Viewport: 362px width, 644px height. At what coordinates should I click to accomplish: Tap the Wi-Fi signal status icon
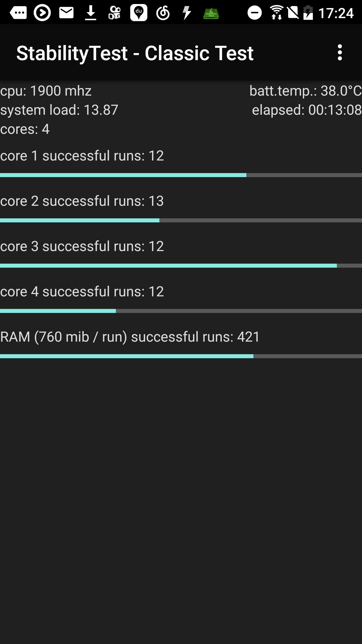(277, 13)
